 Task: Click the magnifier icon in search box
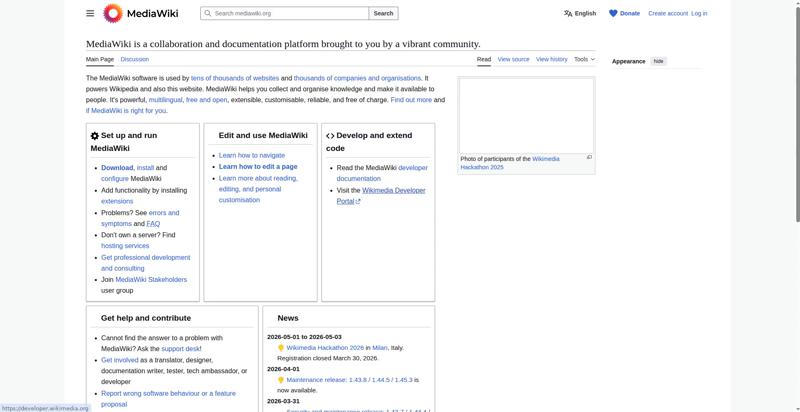(x=207, y=13)
